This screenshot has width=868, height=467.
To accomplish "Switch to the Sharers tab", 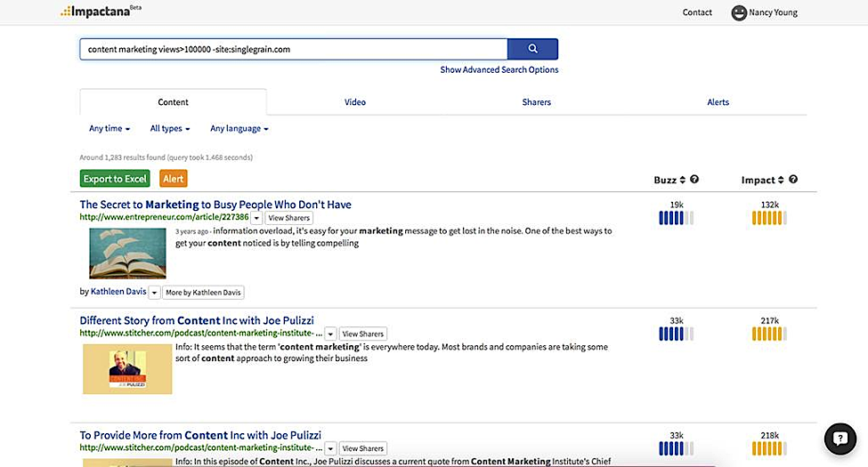I will [x=537, y=101].
